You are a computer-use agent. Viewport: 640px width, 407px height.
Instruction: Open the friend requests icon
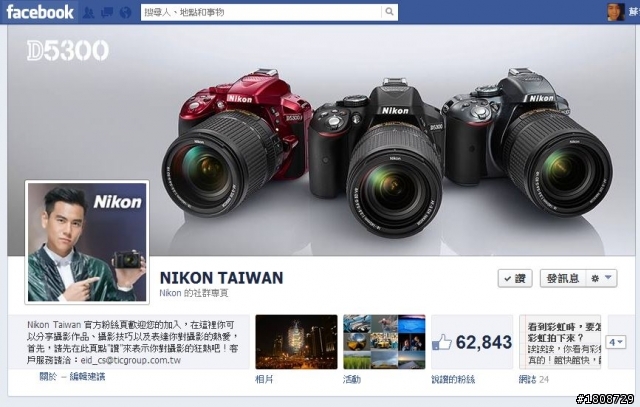pos(89,13)
